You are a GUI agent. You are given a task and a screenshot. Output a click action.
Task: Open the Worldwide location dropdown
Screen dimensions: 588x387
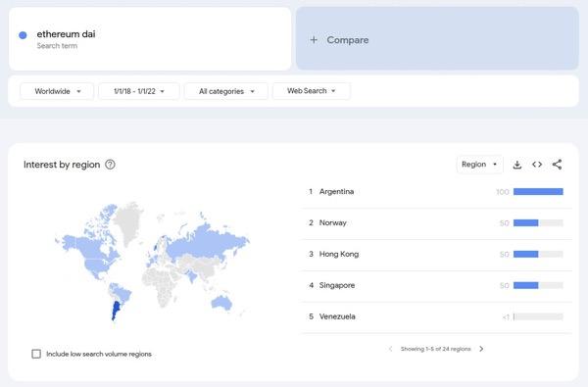(x=57, y=91)
